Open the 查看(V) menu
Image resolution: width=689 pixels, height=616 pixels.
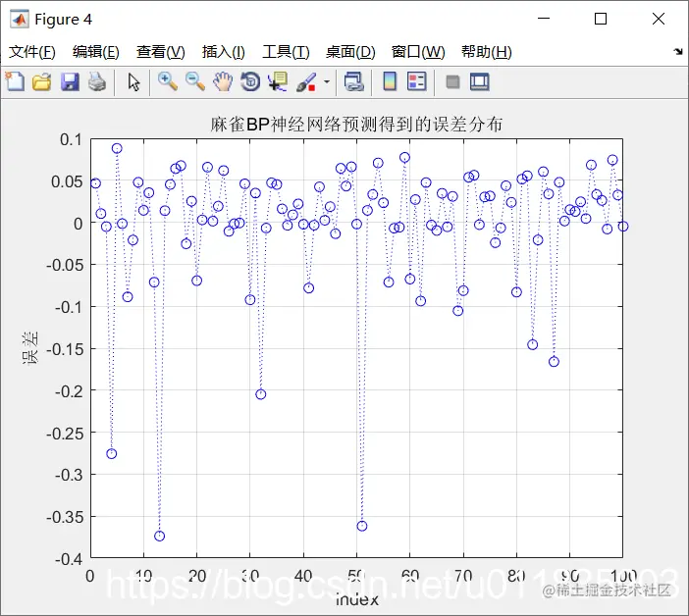tap(160, 52)
